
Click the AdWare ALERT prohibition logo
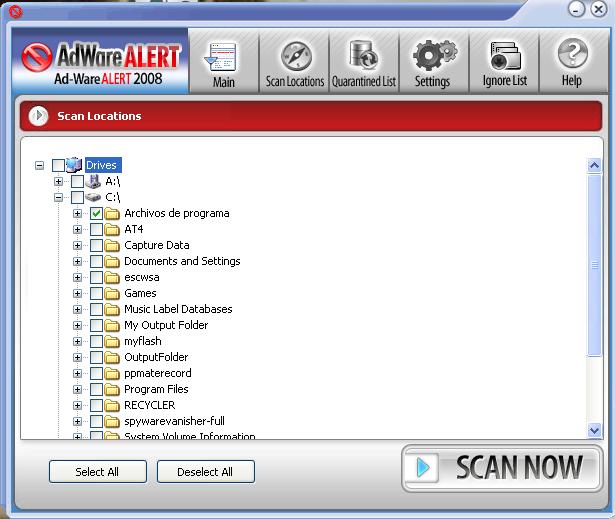(x=36, y=57)
